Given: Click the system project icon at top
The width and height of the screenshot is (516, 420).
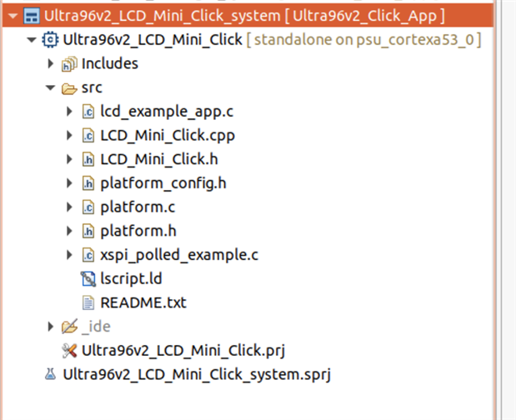Looking at the screenshot, I should [x=31, y=16].
